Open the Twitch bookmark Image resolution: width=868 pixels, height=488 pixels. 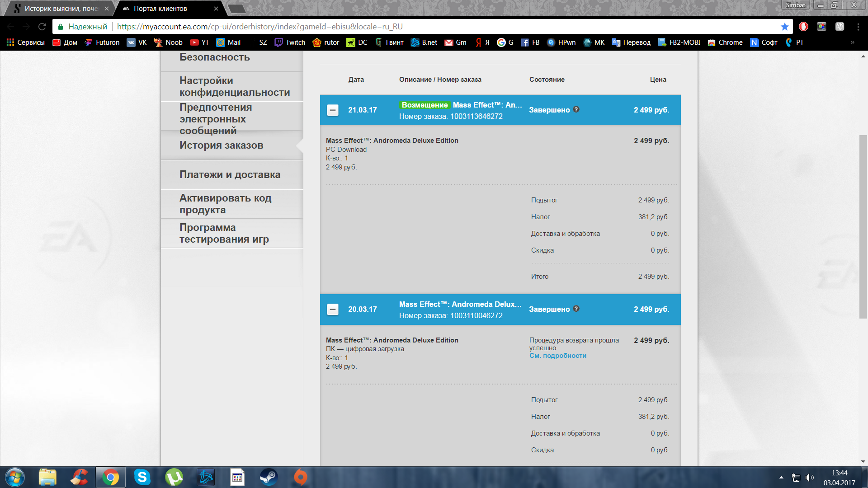(x=290, y=42)
